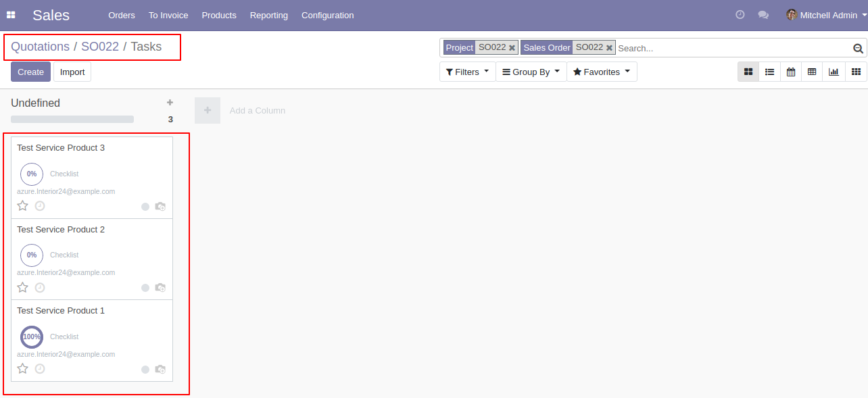
Task: Go to SO022 breadcrumb link
Action: [x=100, y=47]
